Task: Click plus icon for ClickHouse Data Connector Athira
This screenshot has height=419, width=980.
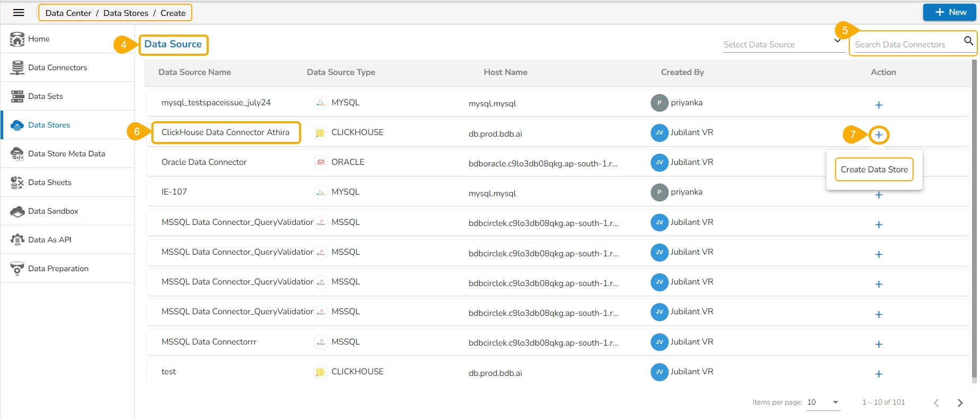Action: click(x=879, y=135)
